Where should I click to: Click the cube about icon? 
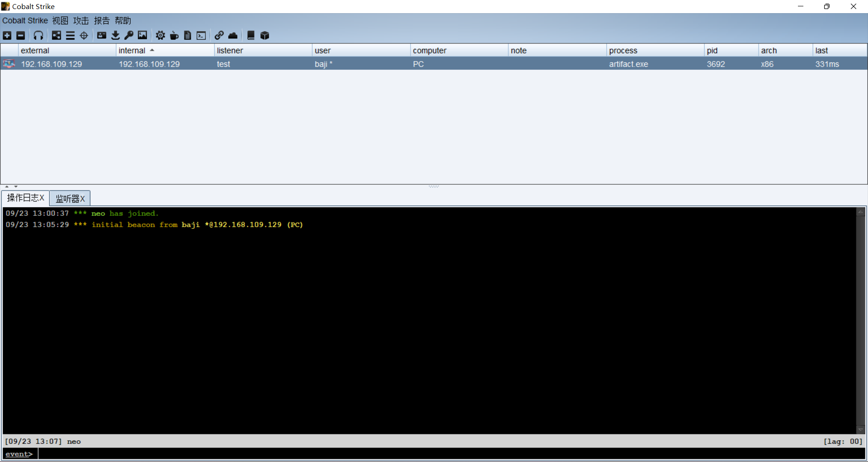pyautogui.click(x=265, y=35)
